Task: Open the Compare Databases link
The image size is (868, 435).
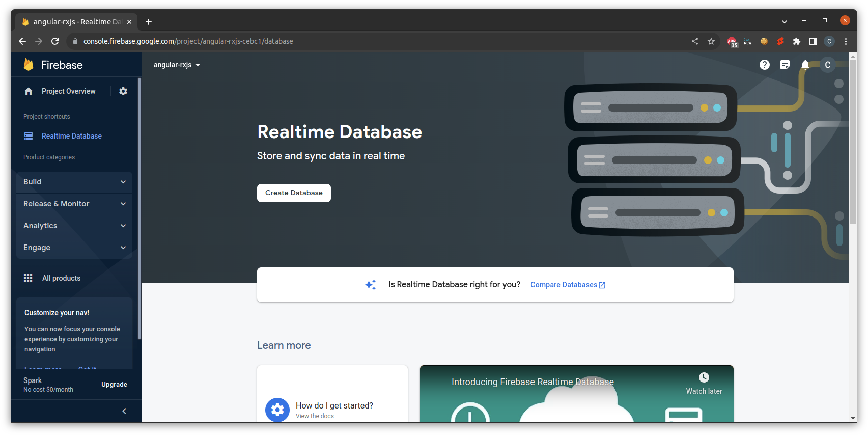Action: pyautogui.click(x=568, y=285)
